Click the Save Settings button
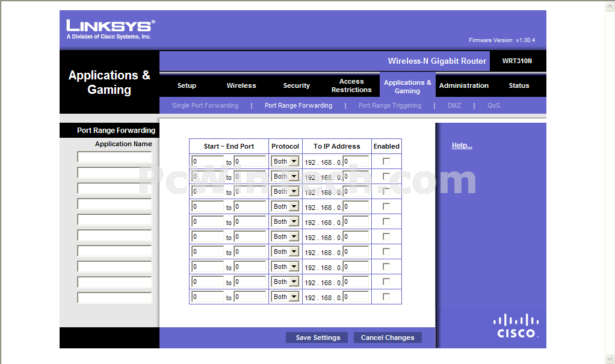This screenshot has height=364, width=615. [317, 338]
